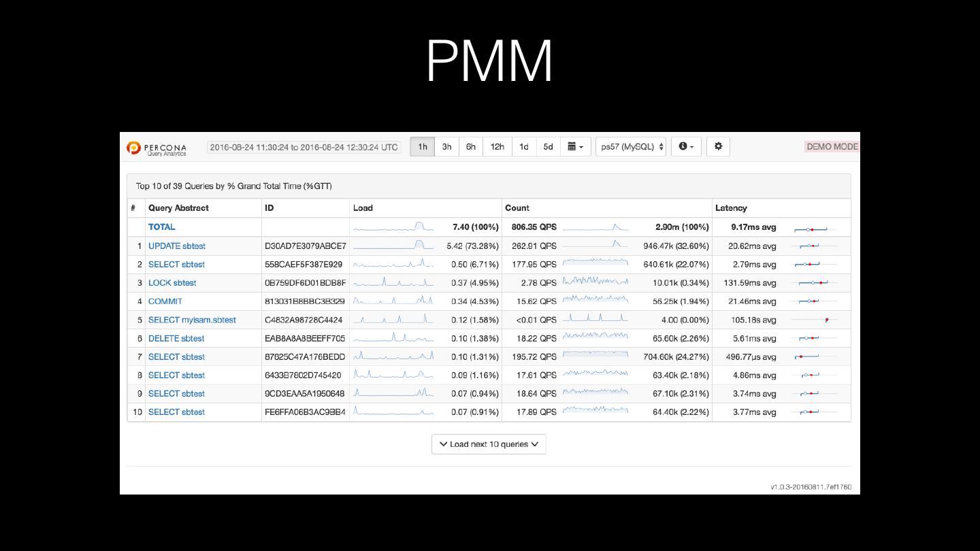Select the 12h time range
The image size is (980, 551).
tap(497, 146)
